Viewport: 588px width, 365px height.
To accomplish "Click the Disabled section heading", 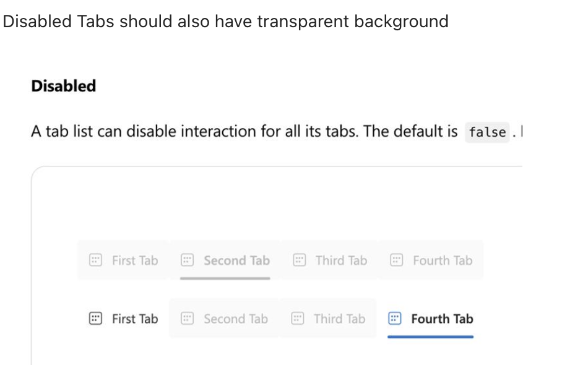I will [x=63, y=86].
